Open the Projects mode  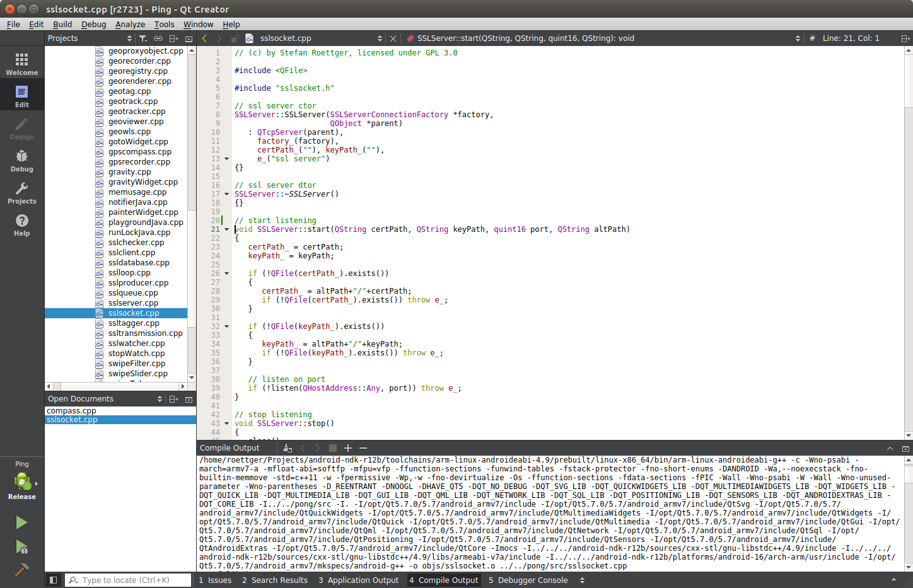pyautogui.click(x=22, y=193)
